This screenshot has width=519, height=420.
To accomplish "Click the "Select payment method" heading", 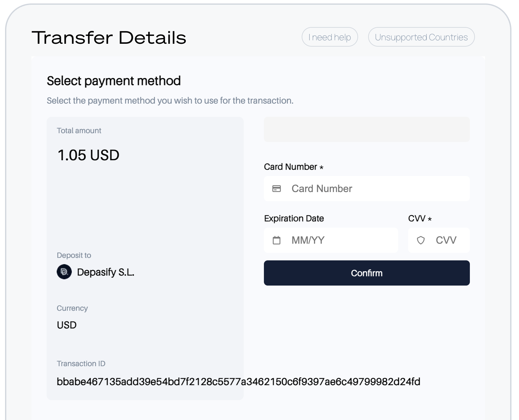I will pyautogui.click(x=114, y=81).
